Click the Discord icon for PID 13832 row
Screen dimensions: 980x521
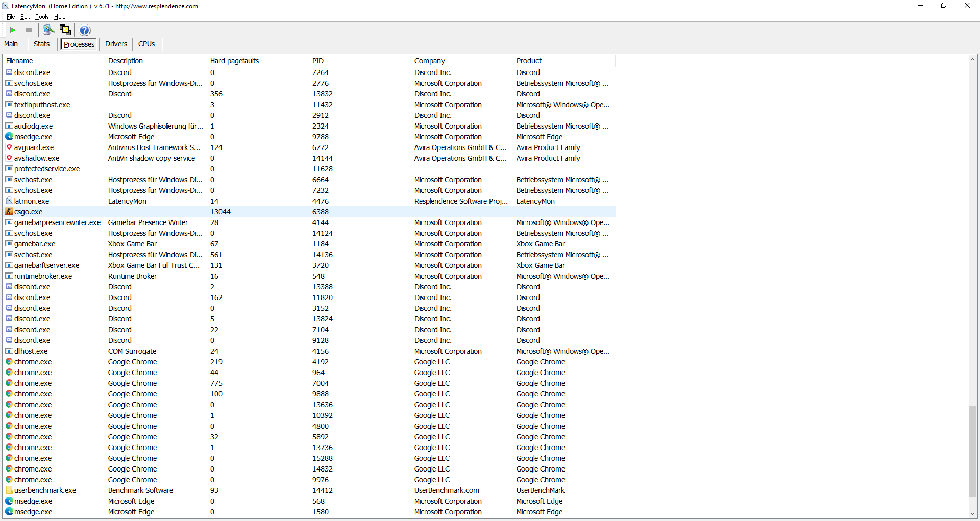coord(9,94)
